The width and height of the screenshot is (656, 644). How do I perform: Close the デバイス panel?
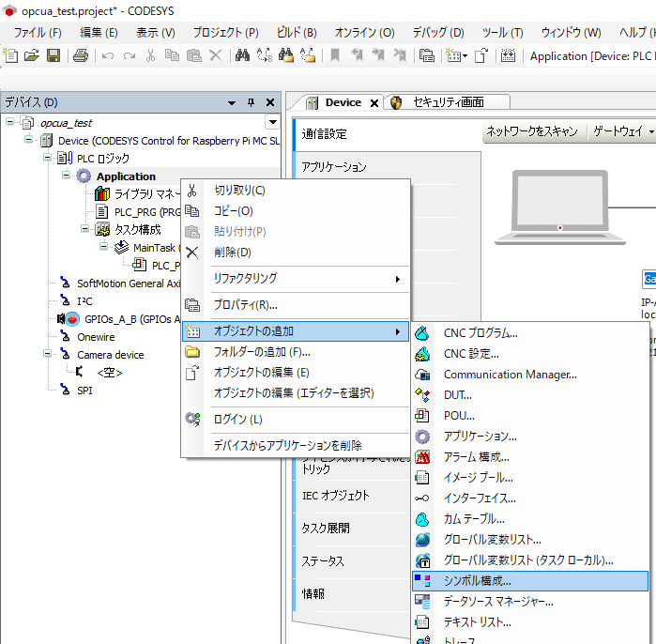tap(270, 102)
